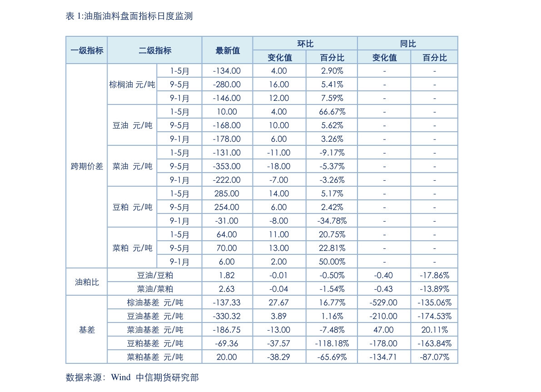Select the percentage '66.67%'

pos(332,112)
